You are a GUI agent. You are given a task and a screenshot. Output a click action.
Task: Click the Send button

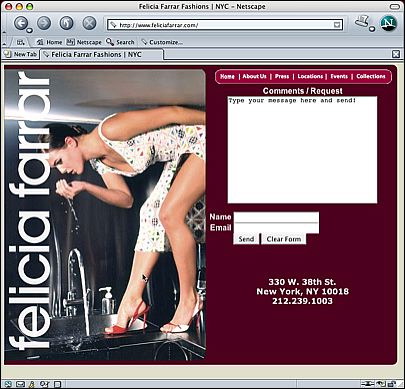[246, 239]
